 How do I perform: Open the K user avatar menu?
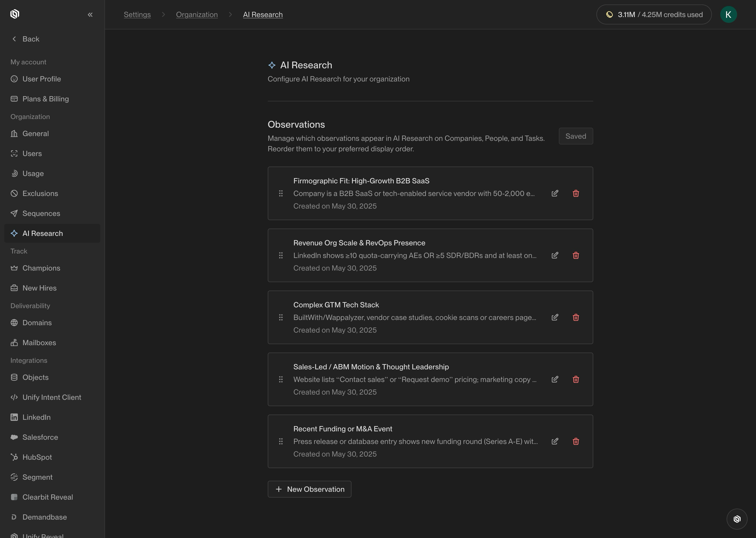coord(728,14)
